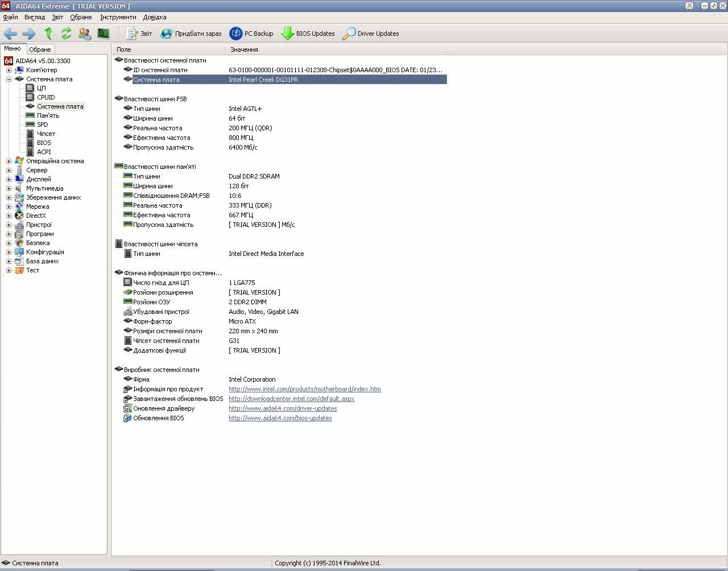Open the intel.com motherboard product link

click(305, 389)
